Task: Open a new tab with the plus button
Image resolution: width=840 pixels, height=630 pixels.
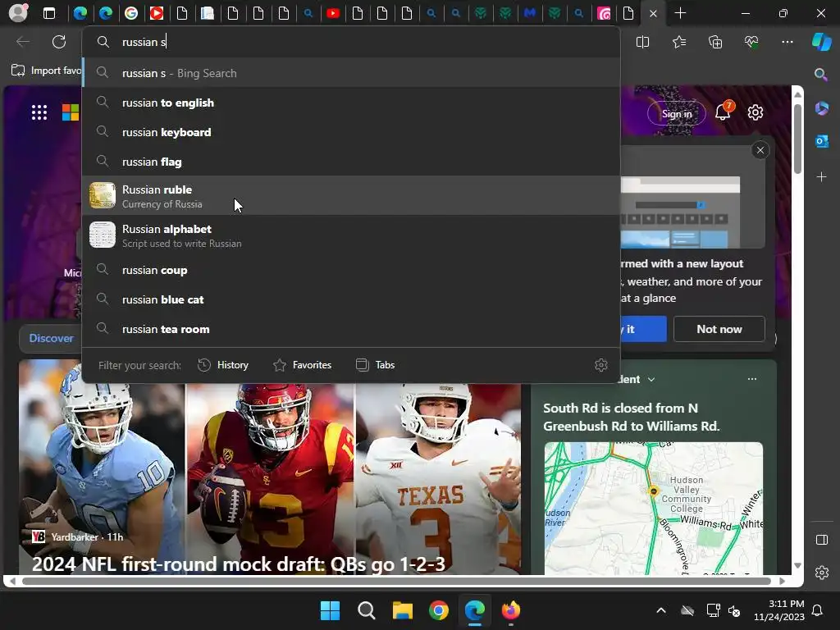Action: (680, 13)
